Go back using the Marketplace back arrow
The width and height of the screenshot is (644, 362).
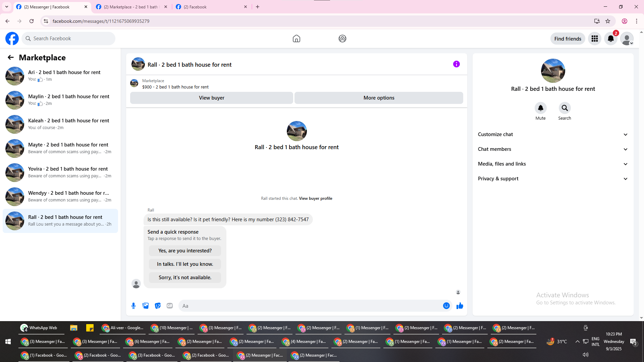[11, 57]
